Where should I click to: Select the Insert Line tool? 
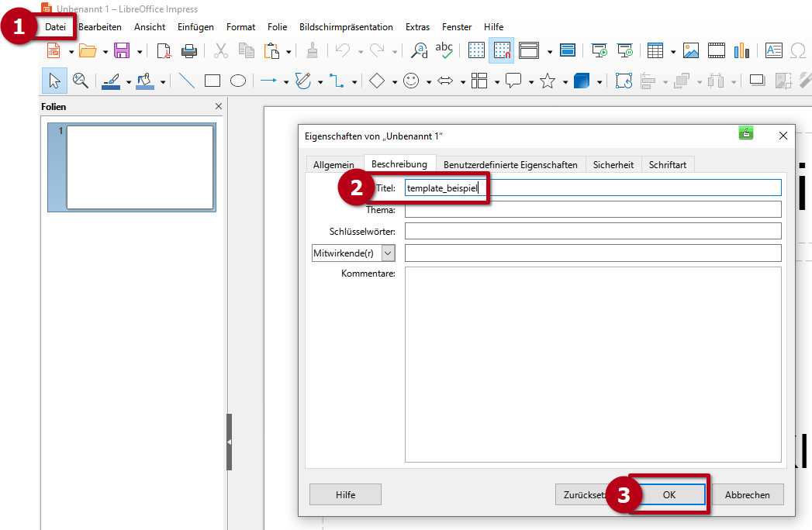coord(186,81)
